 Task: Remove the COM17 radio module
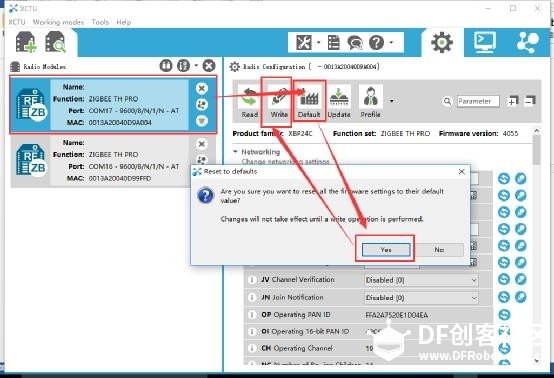click(x=202, y=88)
